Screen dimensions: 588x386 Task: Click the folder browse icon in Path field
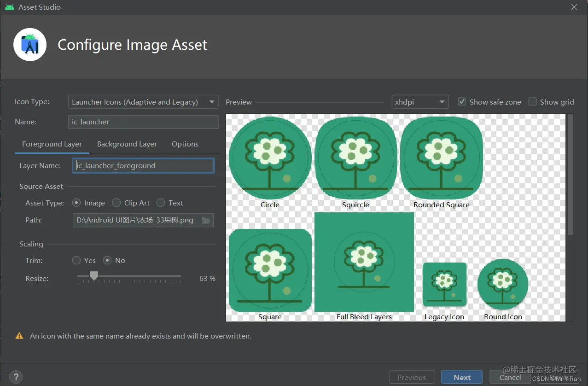(x=206, y=220)
